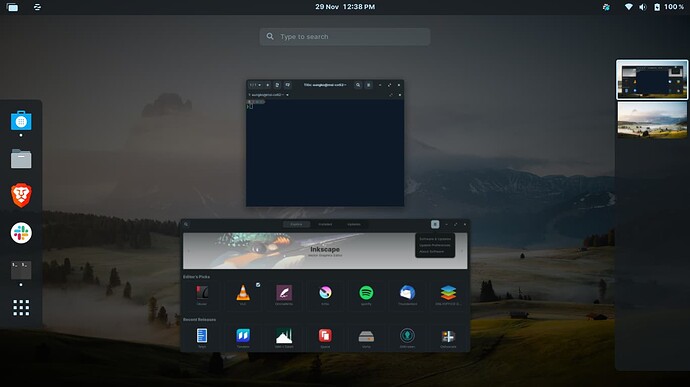Open the blue columns app in Recent Releases
Image resolution: width=690 pixels, height=387 pixels.
pos(243,337)
